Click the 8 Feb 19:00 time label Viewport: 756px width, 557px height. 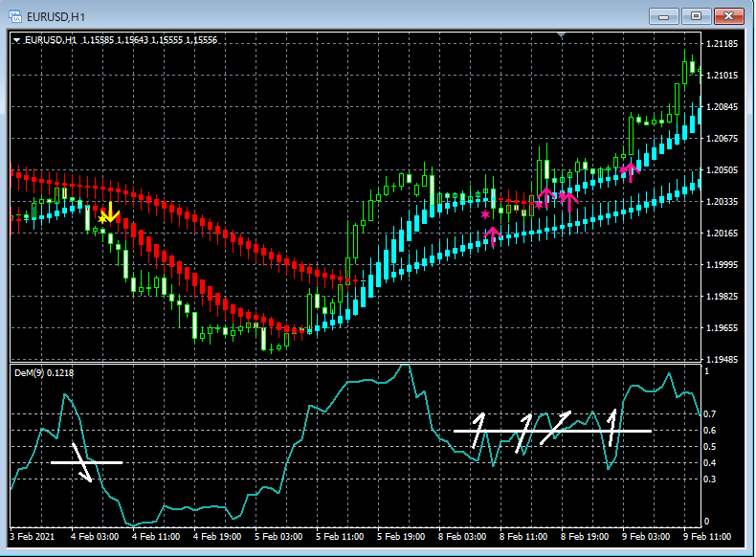click(585, 536)
